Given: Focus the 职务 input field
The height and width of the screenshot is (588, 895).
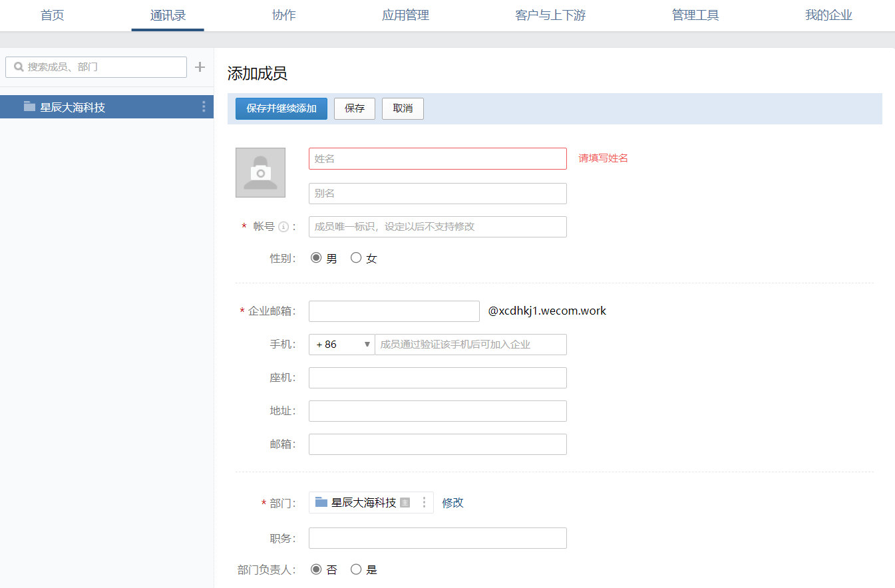Looking at the screenshot, I should click(438, 538).
